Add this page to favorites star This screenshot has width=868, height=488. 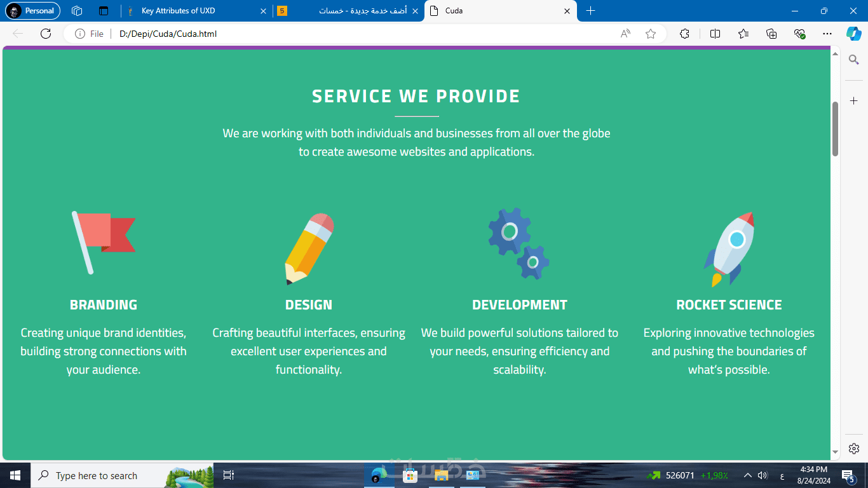(651, 34)
